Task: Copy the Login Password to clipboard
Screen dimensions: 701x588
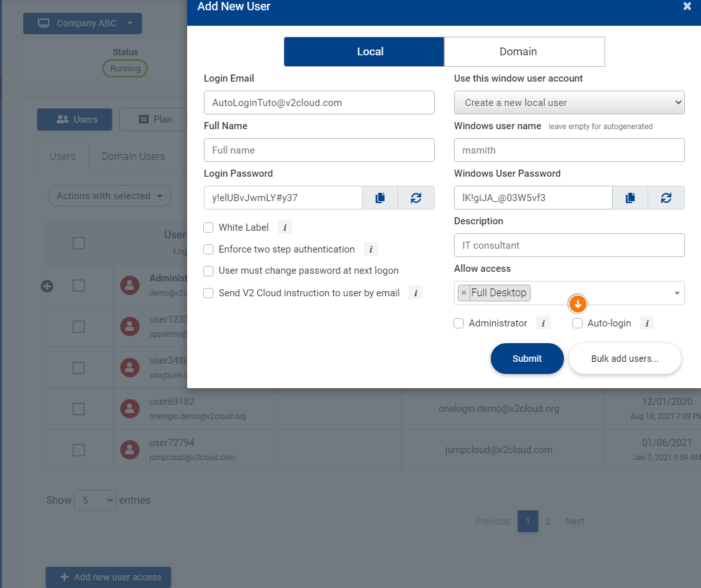Action: pyautogui.click(x=380, y=197)
